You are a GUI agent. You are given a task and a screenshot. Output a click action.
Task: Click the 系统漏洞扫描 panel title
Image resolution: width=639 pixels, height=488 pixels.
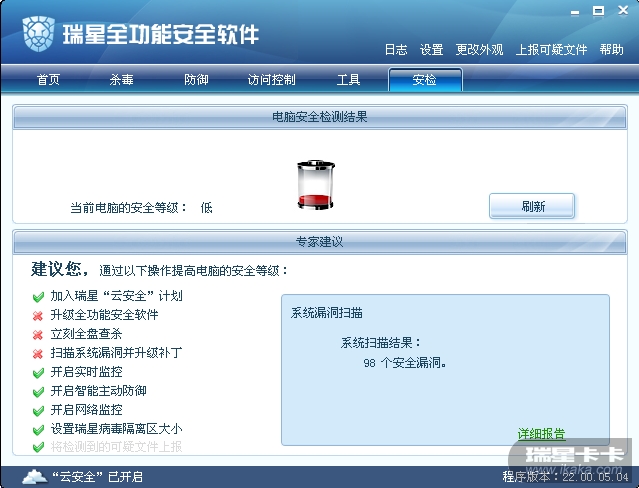(x=327, y=313)
